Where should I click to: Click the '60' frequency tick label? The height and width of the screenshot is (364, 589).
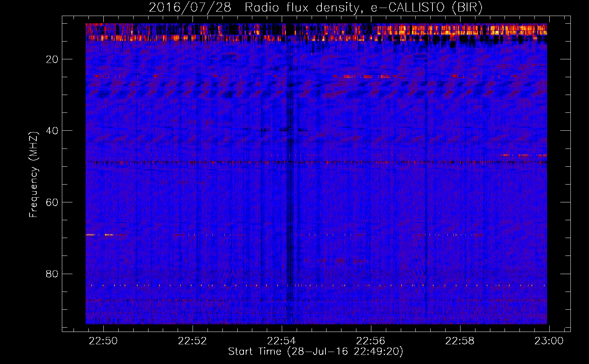click(52, 202)
